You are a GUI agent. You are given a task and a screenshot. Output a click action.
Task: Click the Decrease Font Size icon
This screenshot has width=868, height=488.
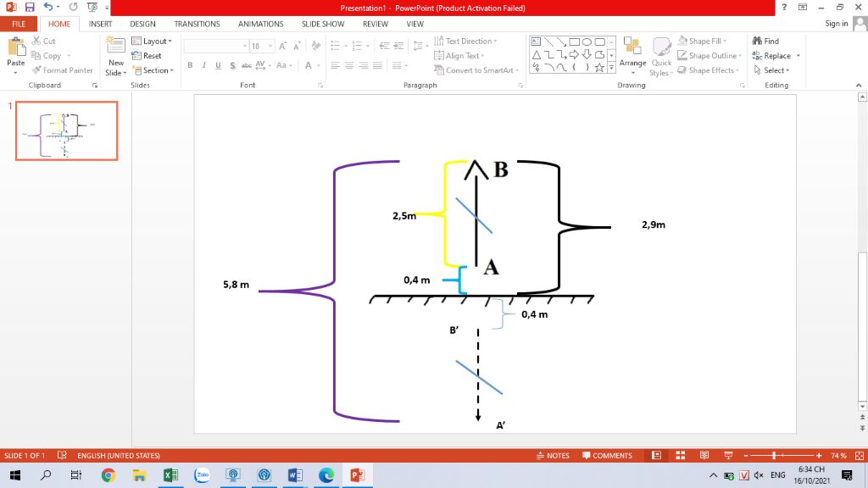[x=297, y=46]
